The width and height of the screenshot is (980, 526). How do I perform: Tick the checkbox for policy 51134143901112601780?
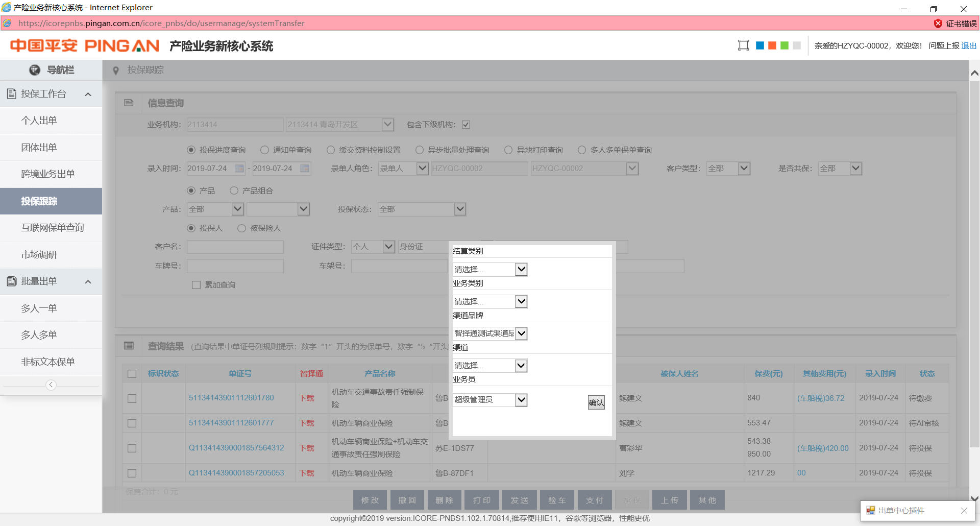click(132, 398)
